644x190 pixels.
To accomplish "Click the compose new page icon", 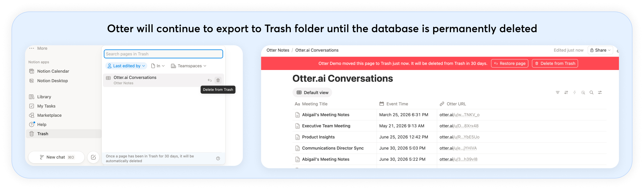I will [x=93, y=157].
